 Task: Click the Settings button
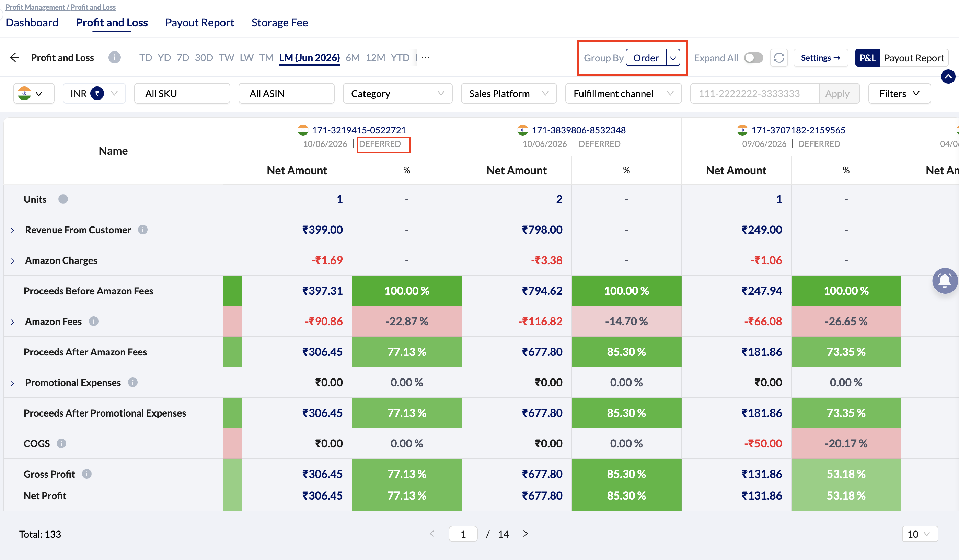(820, 58)
